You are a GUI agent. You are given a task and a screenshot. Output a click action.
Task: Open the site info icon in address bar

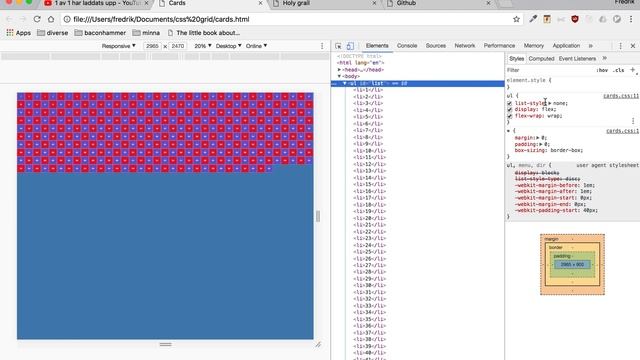(x=67, y=19)
